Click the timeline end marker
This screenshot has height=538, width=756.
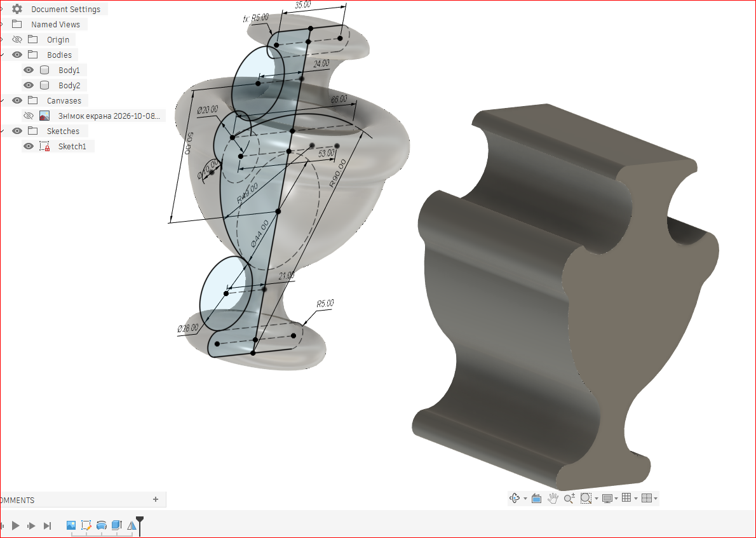click(140, 525)
